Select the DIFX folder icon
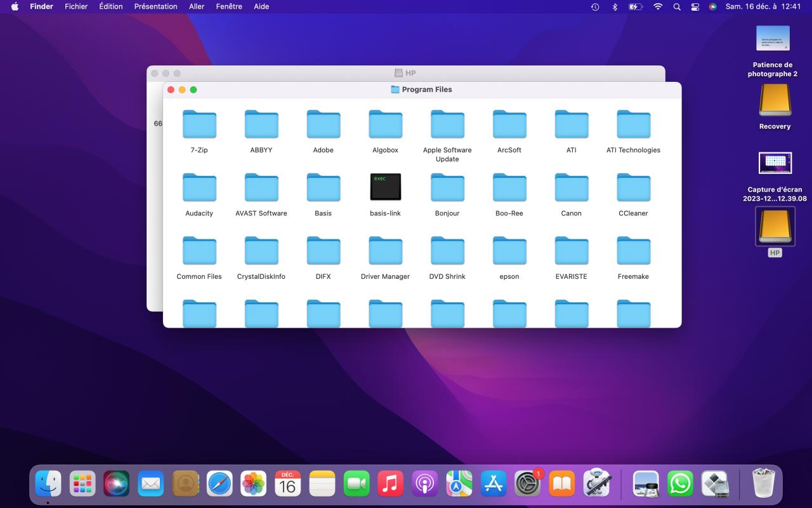This screenshot has width=812, height=508. 324,251
